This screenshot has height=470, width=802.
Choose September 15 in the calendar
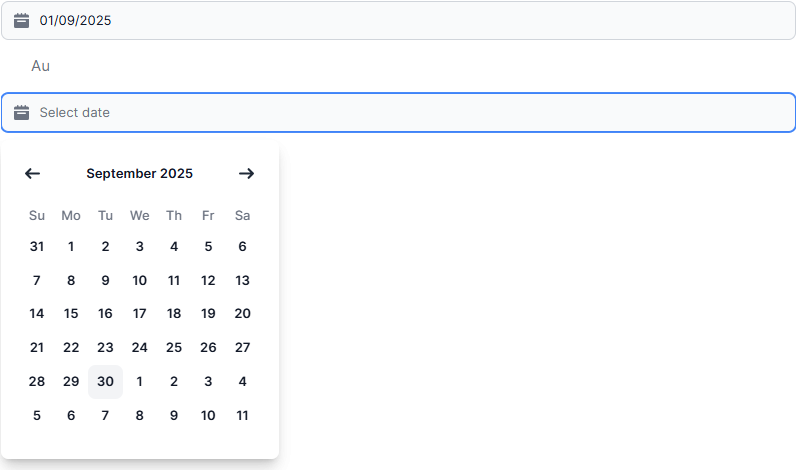pyautogui.click(x=71, y=313)
